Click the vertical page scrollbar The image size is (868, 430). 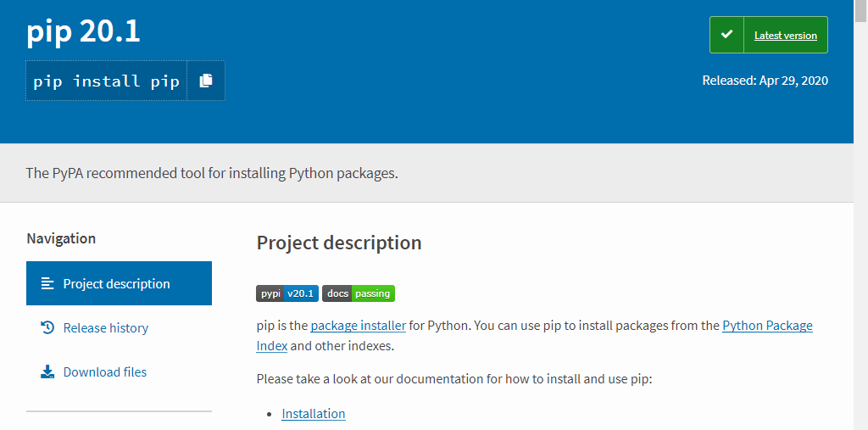click(860, 212)
